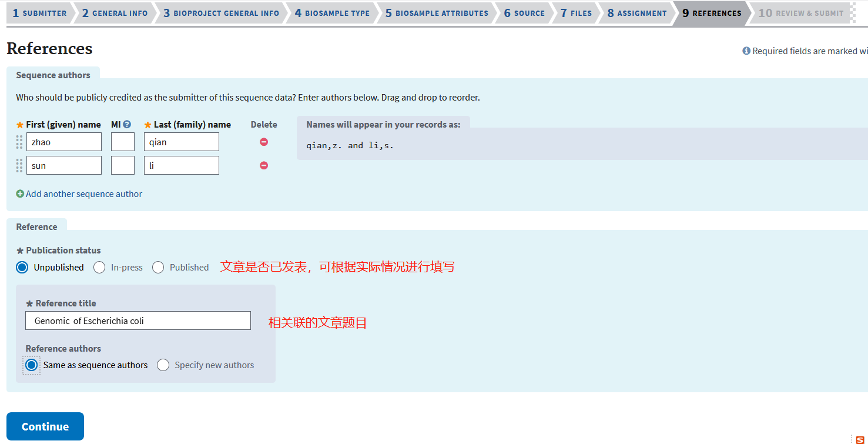Viewport: 868px width, 444px height.
Task: Switch to step 6 Source
Action: click(x=524, y=13)
